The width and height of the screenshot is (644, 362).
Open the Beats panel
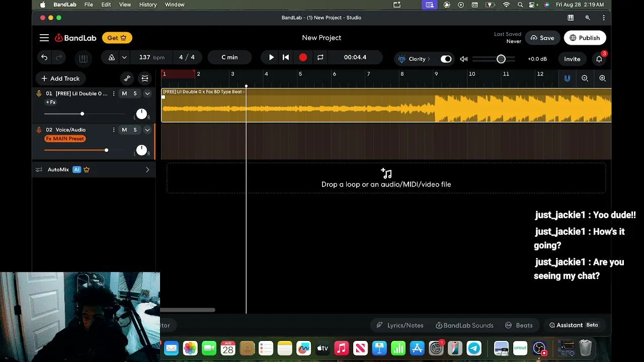[x=519, y=325]
